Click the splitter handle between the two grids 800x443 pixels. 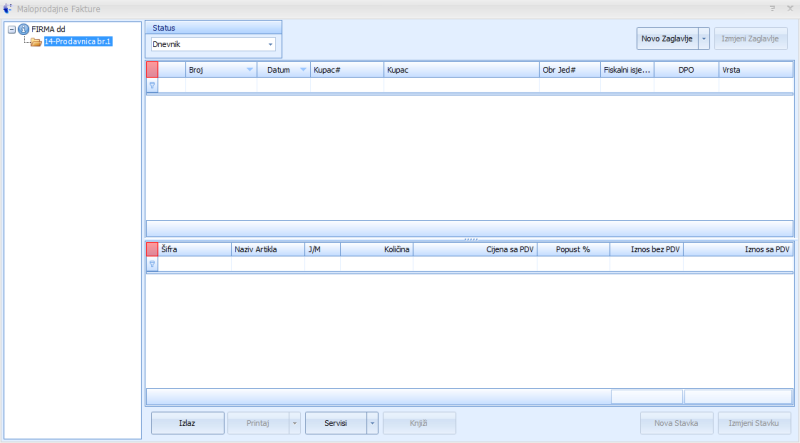tap(469, 238)
